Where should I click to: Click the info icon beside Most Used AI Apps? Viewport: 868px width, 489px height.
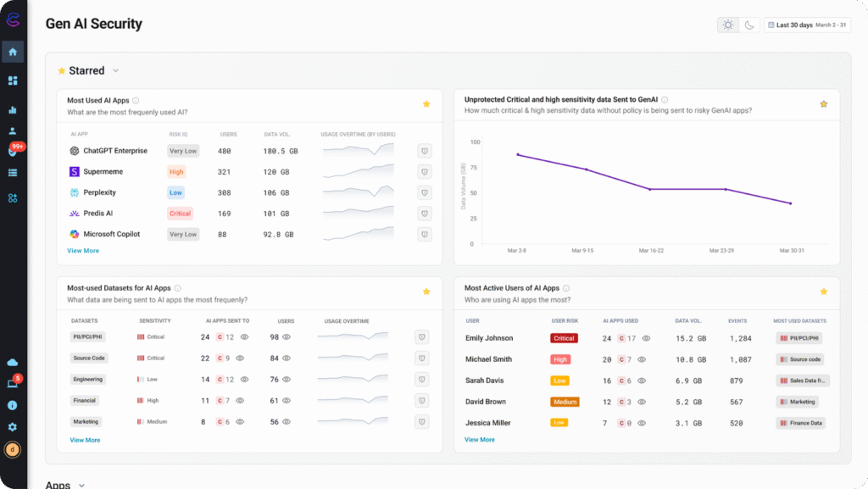136,101
